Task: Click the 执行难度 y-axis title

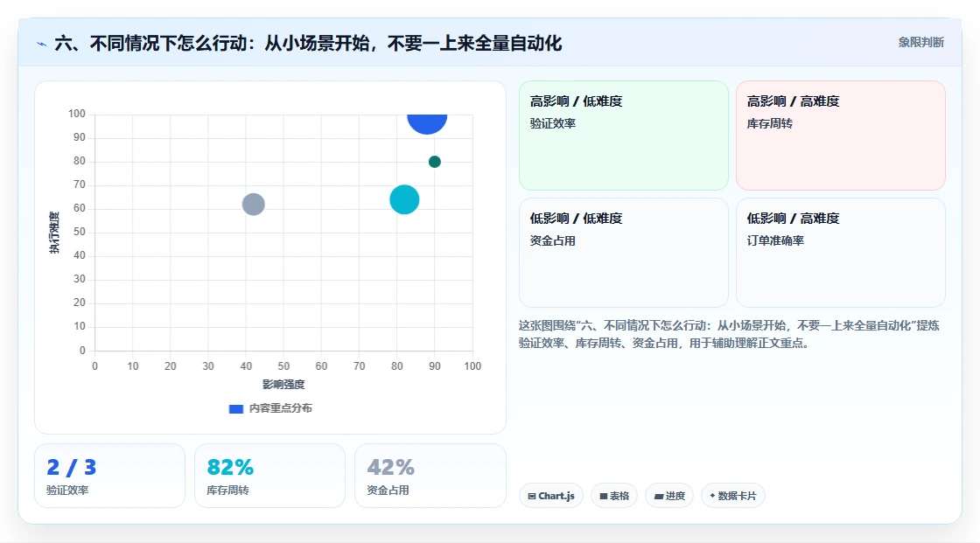Action: [x=55, y=233]
